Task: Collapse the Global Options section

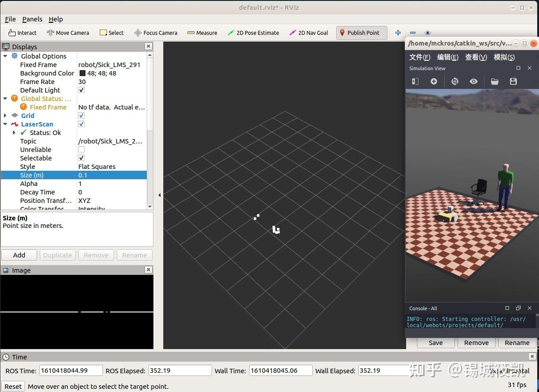Action: [5, 56]
